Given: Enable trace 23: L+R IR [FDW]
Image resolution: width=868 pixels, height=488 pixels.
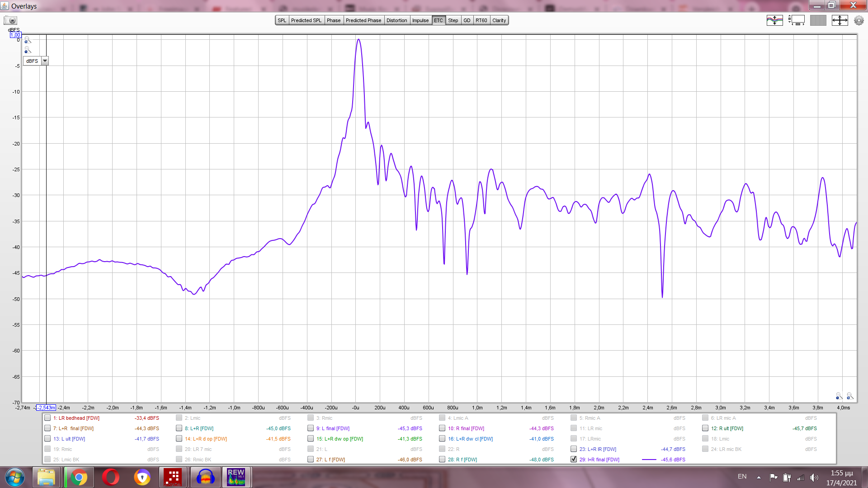Looking at the screenshot, I should coord(574,449).
